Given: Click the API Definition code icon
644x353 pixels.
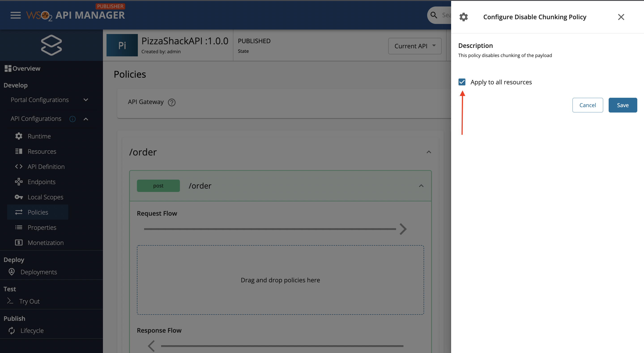Looking at the screenshot, I should coord(19,166).
